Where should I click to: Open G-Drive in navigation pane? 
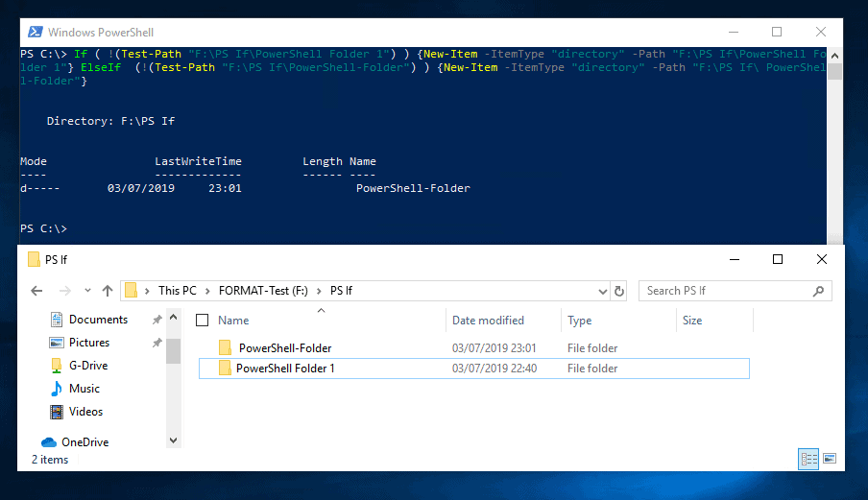coord(88,366)
